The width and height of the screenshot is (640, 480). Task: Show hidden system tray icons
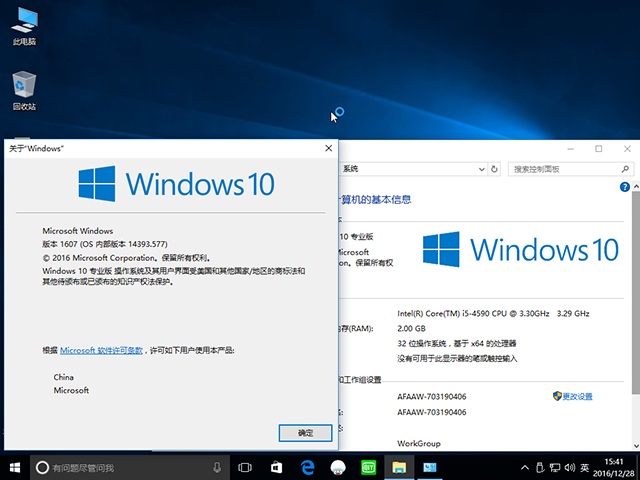coord(523,467)
